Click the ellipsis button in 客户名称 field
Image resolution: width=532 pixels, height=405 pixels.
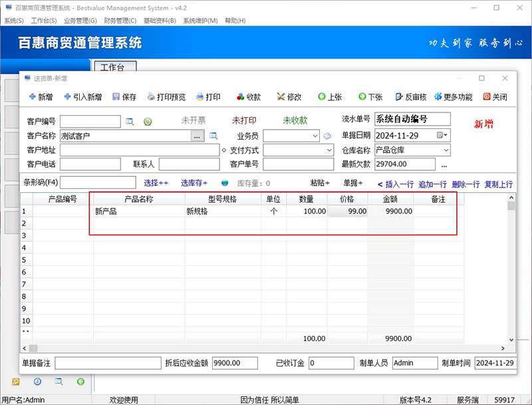tap(197, 136)
